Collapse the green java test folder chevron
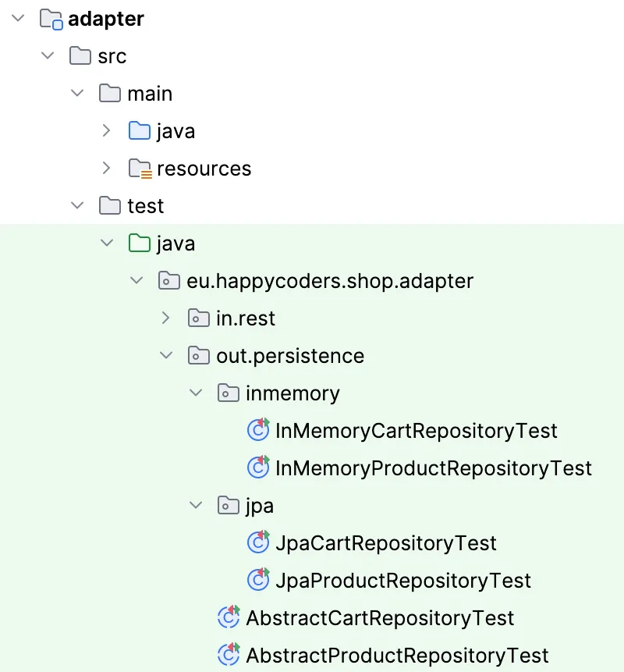 pyautogui.click(x=107, y=243)
